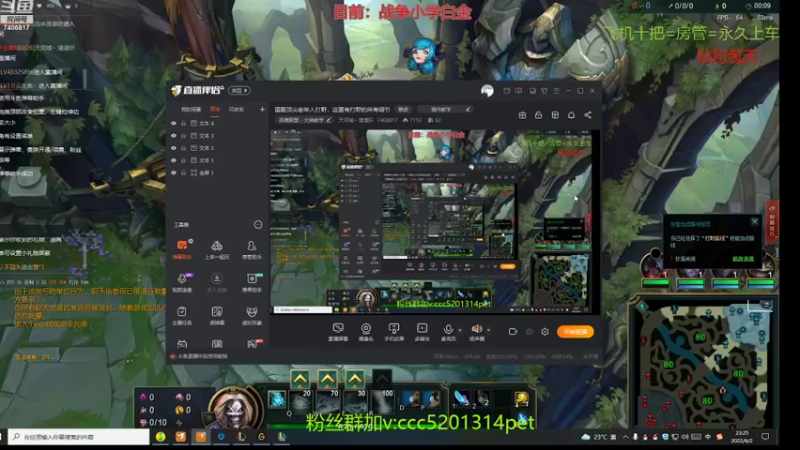Viewport: 800px width, 450px height.
Task: Open the 榜单助手 ranking helper tool
Action: coord(252,283)
